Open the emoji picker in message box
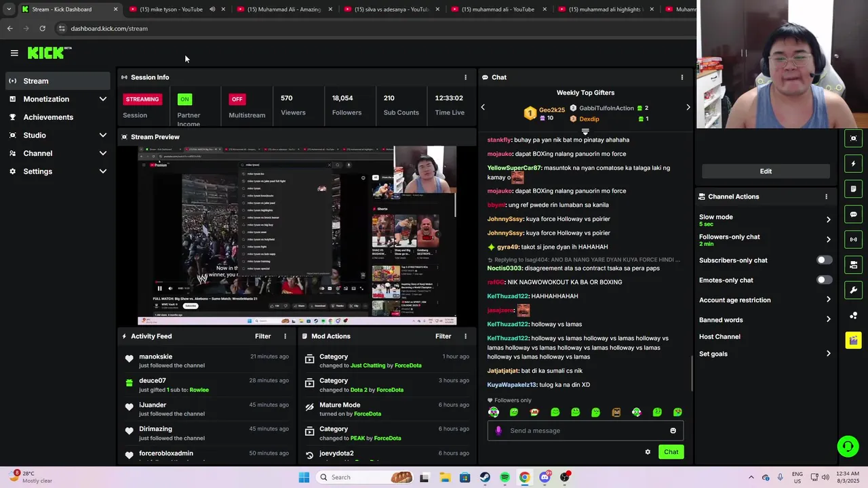The image size is (868, 488). coord(673,430)
